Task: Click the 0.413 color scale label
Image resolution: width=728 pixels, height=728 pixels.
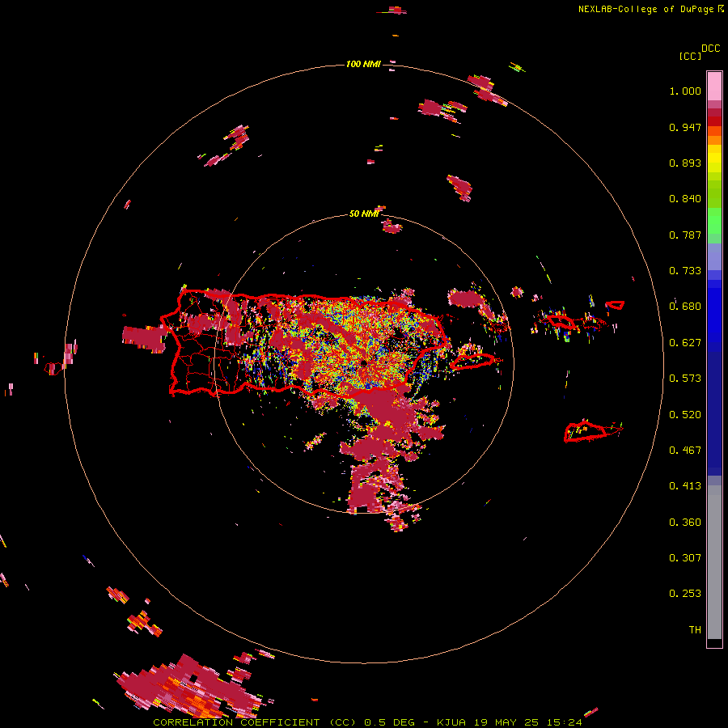Action: (685, 486)
